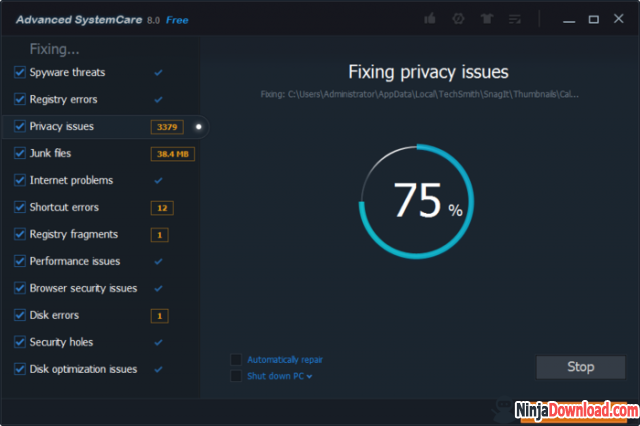Screen dimensions: 640x426
Task: Enable the Shut down PC checkbox
Action: [236, 376]
